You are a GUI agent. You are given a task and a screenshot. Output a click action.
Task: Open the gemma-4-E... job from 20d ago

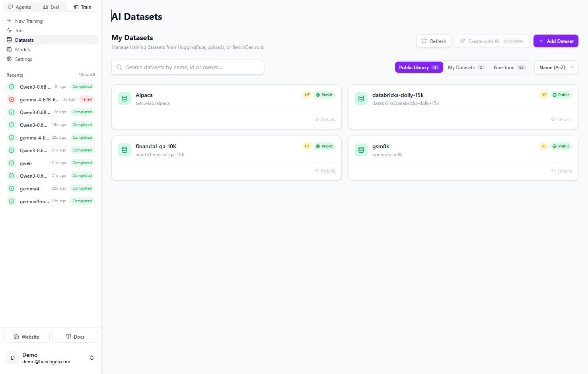[51, 138]
